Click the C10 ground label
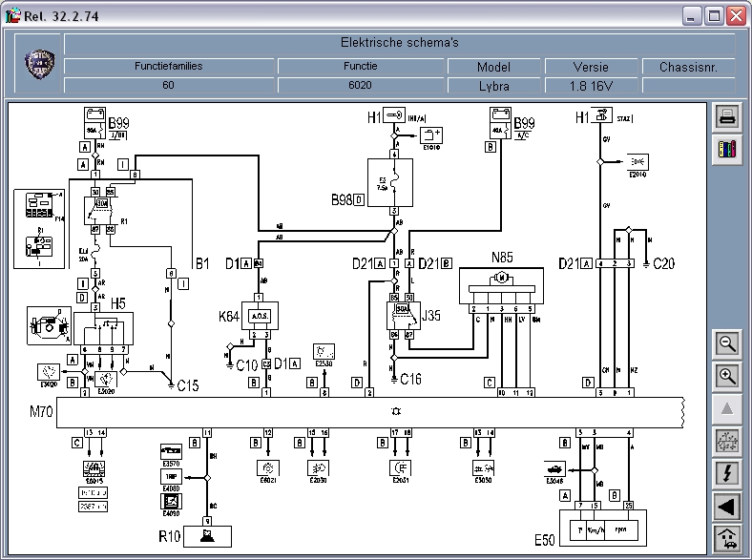Screen dimensions: 752x560 point(247,365)
